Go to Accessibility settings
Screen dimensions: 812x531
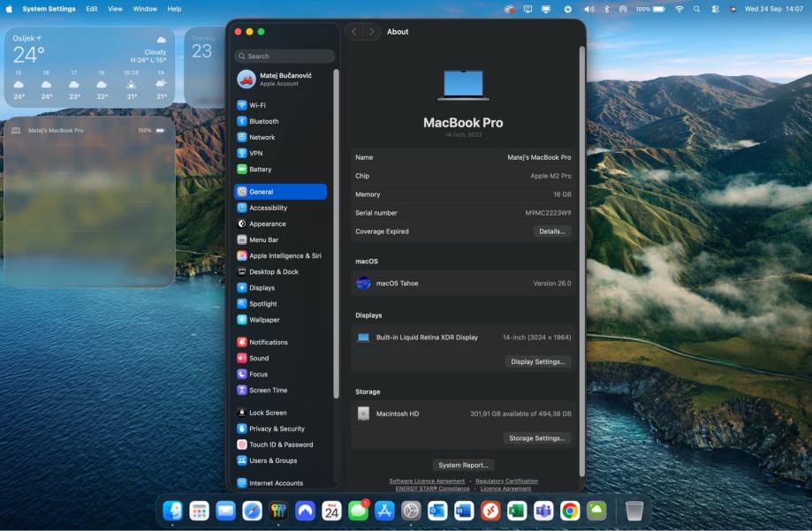point(268,208)
